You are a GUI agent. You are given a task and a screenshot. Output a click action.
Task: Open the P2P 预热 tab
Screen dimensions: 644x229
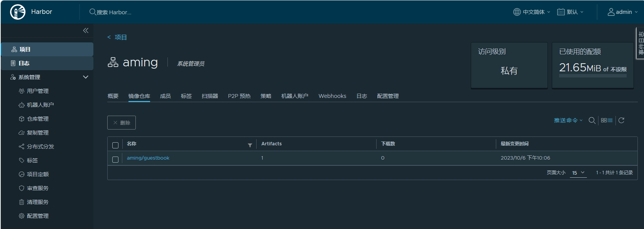[x=239, y=96]
